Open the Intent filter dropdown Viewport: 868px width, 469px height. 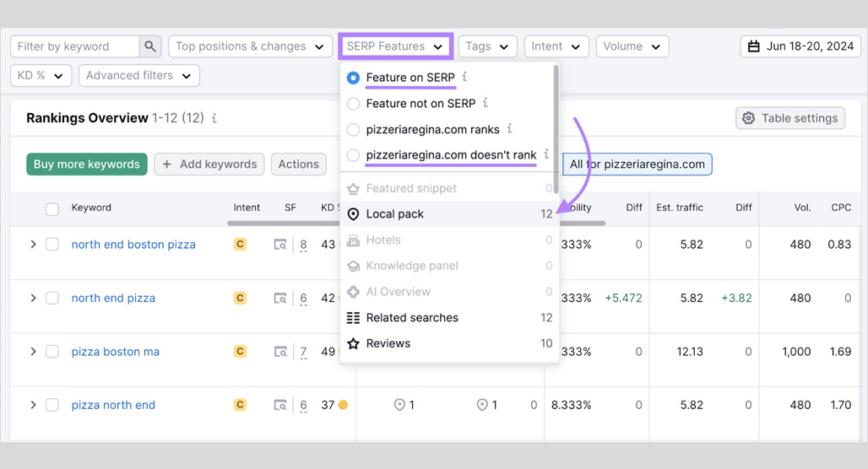(556, 46)
